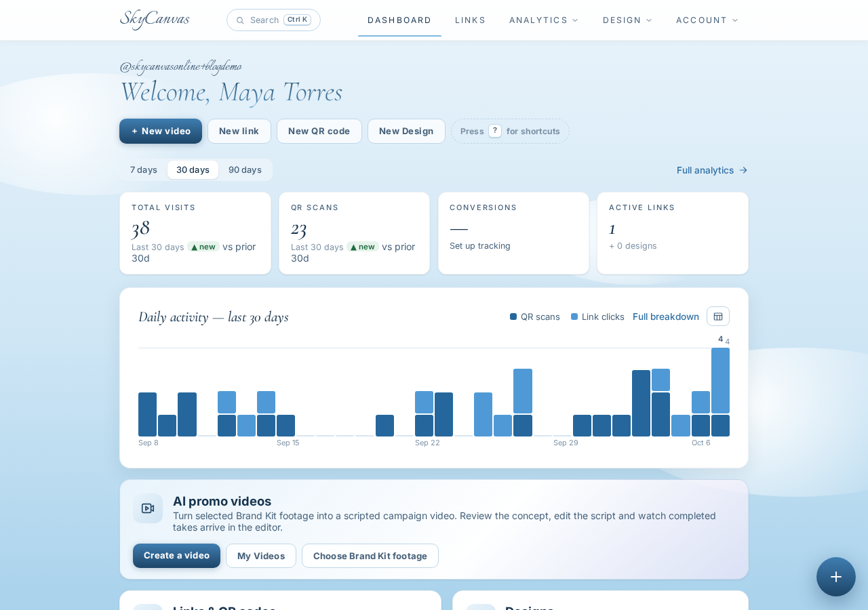Click the search magnifier icon

pyautogui.click(x=240, y=20)
